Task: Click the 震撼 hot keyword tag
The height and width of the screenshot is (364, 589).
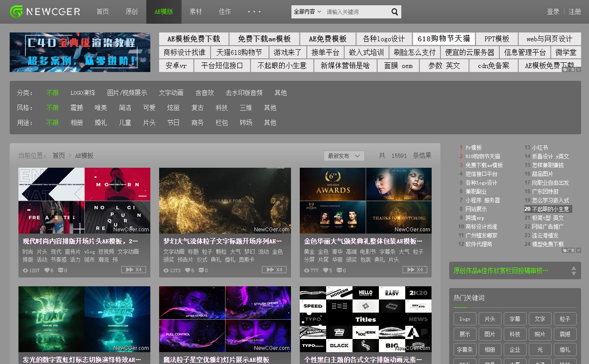Action: pos(565,335)
